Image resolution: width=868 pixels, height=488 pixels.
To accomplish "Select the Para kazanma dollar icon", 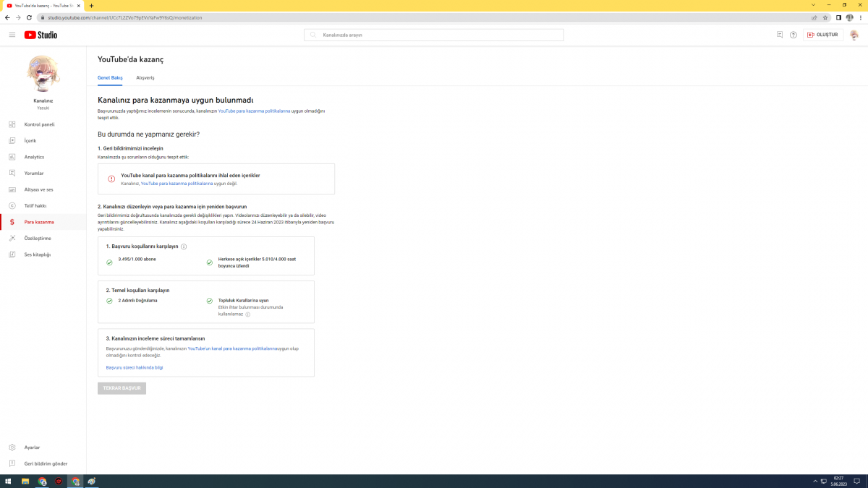I will point(12,222).
